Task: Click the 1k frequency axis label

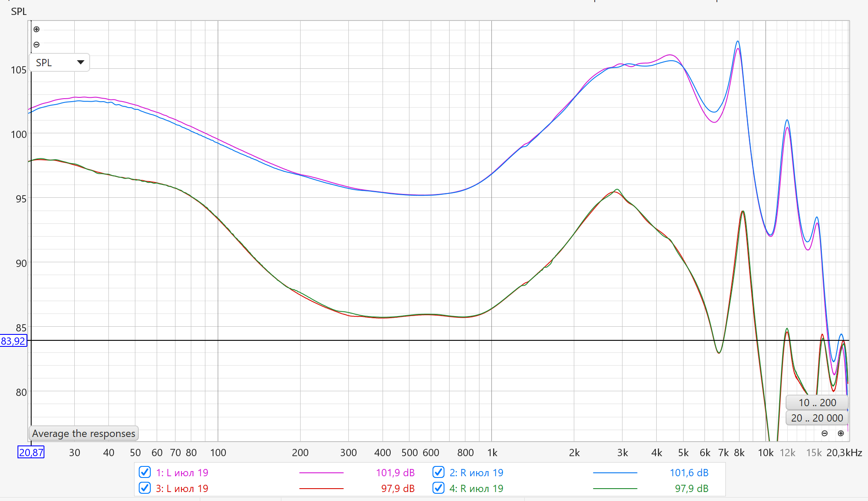Action: (492, 453)
